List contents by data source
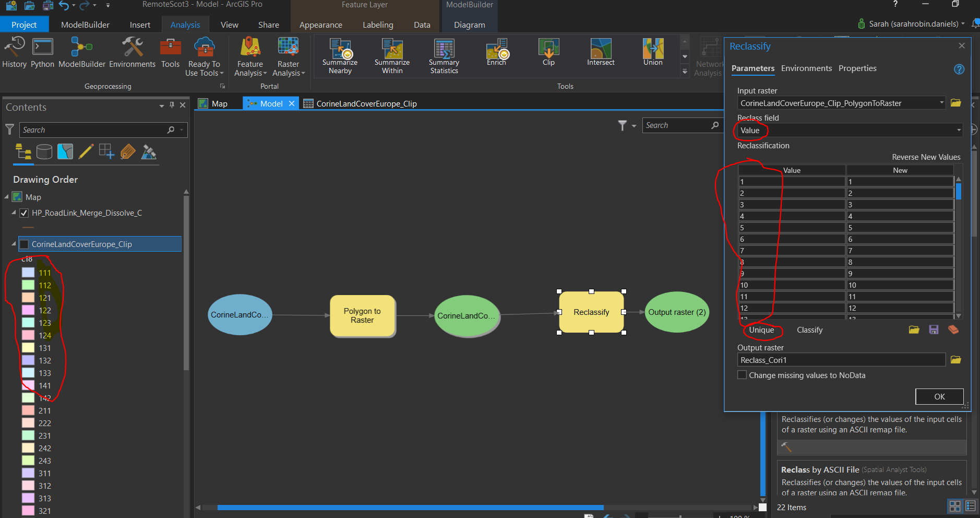Viewport: 980px width, 518px height. 44,152
